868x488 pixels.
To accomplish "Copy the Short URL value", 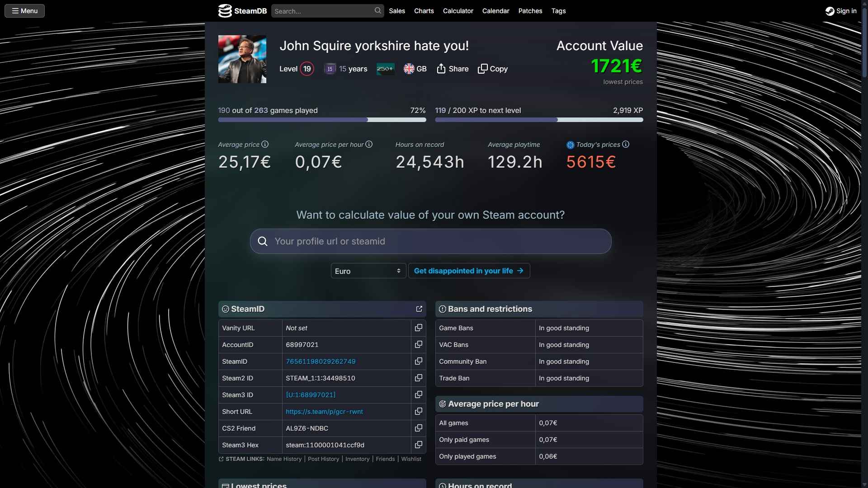I will [419, 411].
